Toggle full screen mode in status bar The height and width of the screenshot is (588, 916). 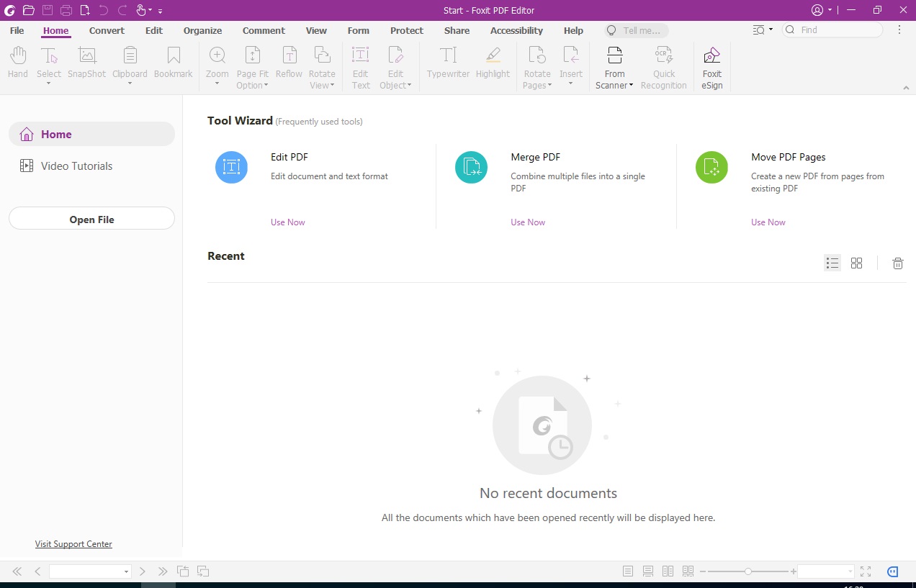865,571
